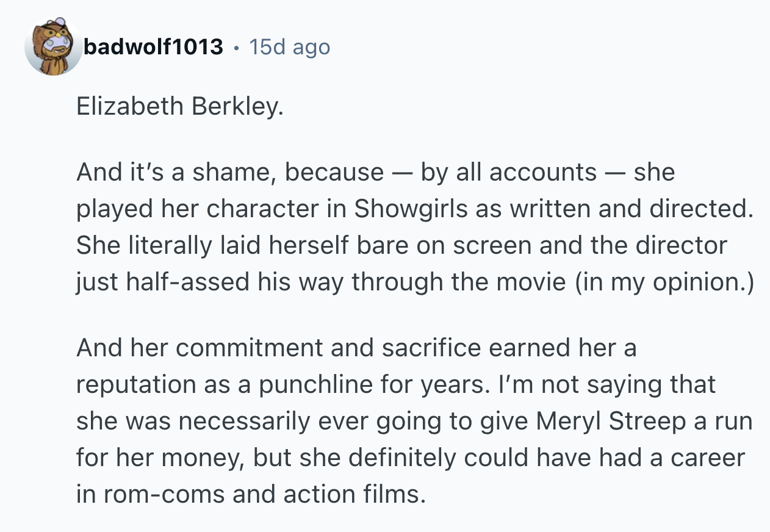
Task: Click the "Elizabeth Berkley." opening line
Action: 180,106
